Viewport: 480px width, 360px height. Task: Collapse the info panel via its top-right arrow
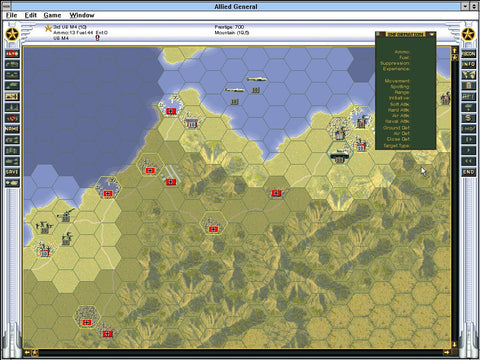(432, 34)
